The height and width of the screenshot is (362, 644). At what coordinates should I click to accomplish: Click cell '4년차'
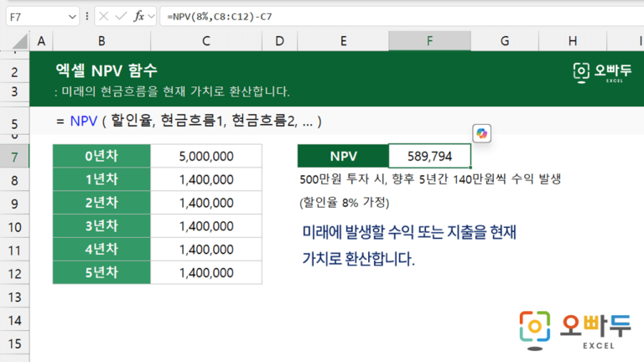click(x=101, y=250)
